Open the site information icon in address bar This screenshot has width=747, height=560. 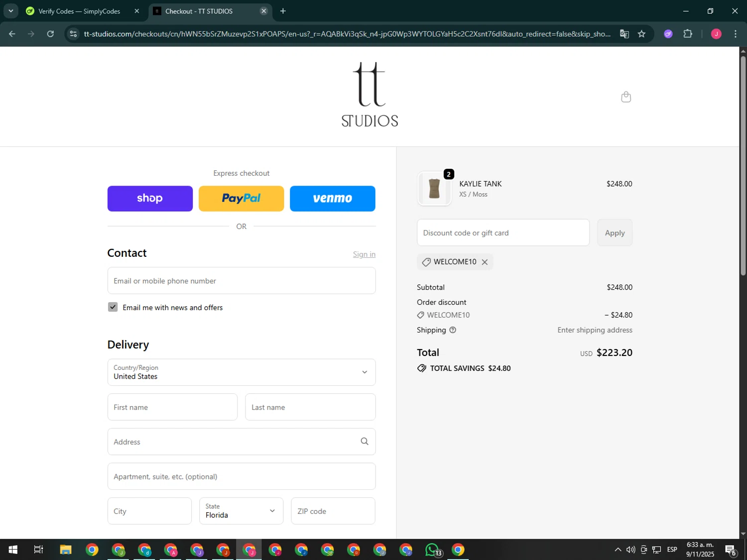[x=73, y=34]
